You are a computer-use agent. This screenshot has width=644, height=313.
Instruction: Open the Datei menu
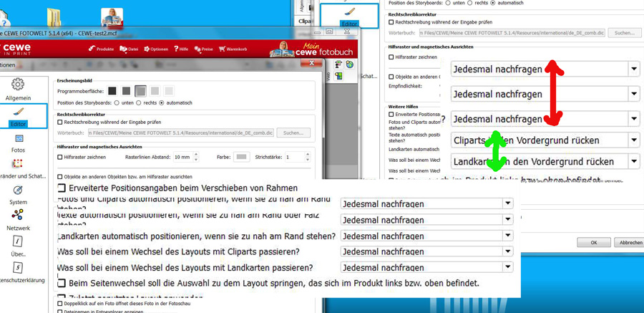(x=130, y=49)
